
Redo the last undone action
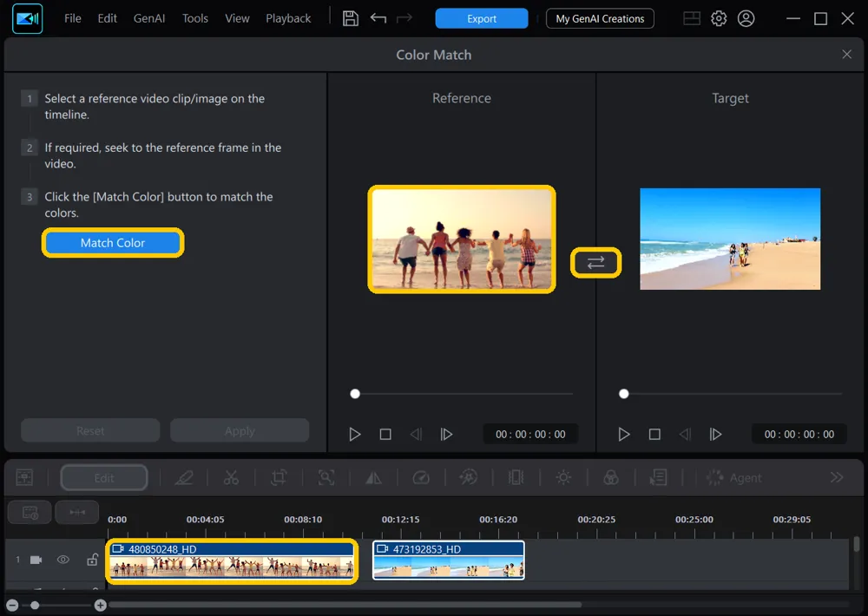click(x=404, y=18)
